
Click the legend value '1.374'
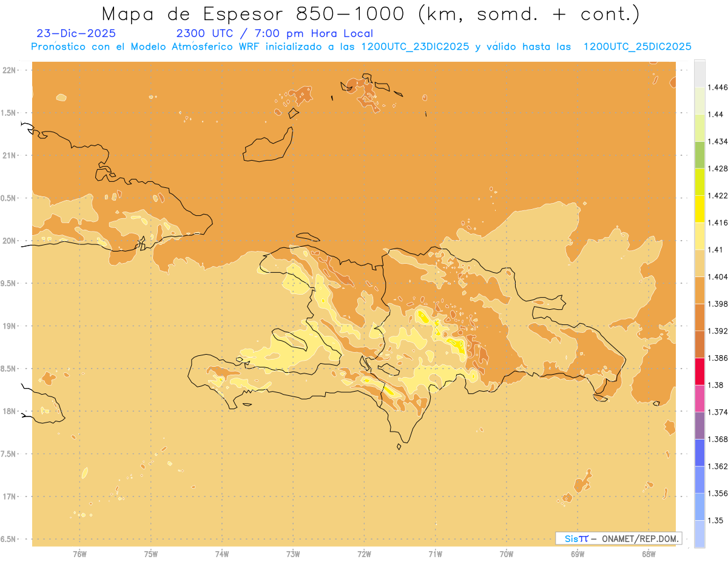click(718, 412)
